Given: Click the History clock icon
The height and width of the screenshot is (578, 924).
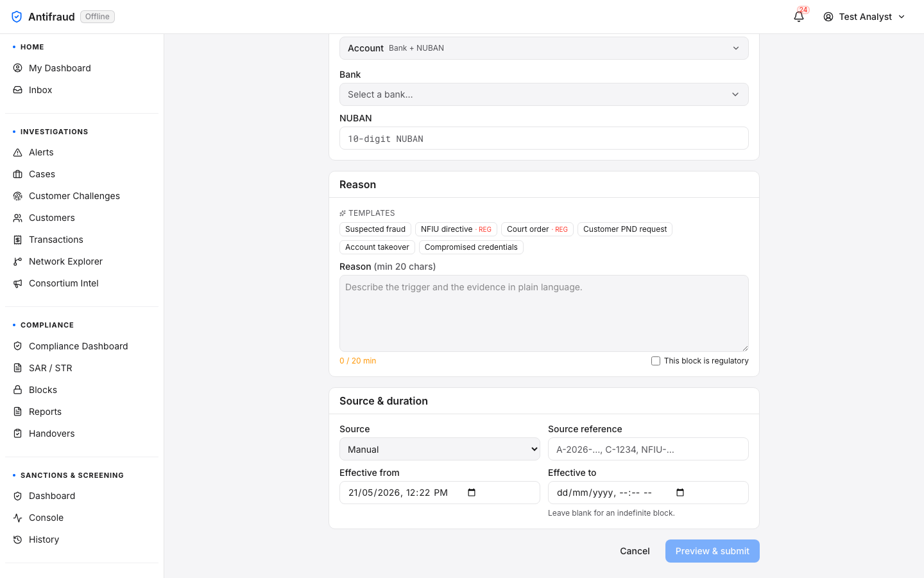Looking at the screenshot, I should (18, 539).
